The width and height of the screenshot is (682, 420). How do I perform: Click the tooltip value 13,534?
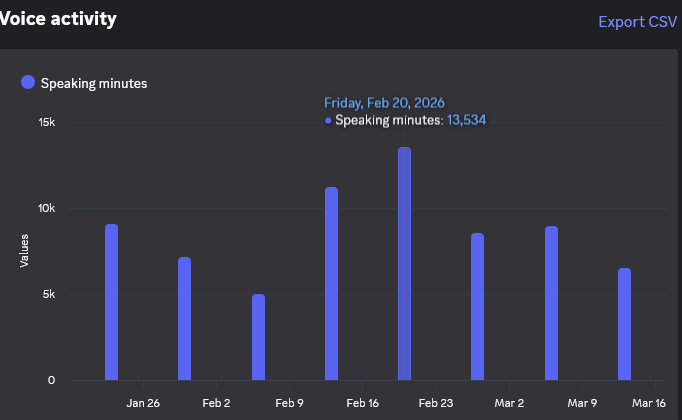466,120
